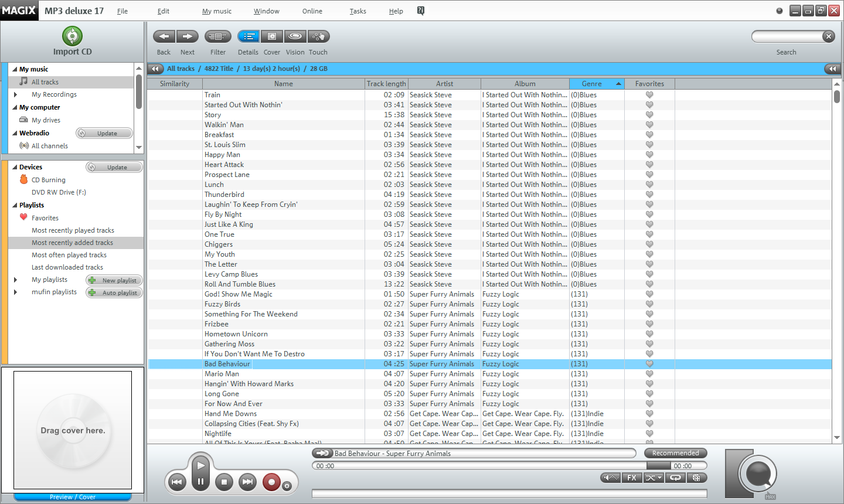Click the Import CD icon
Screen dimensions: 844x504
[x=72, y=36]
